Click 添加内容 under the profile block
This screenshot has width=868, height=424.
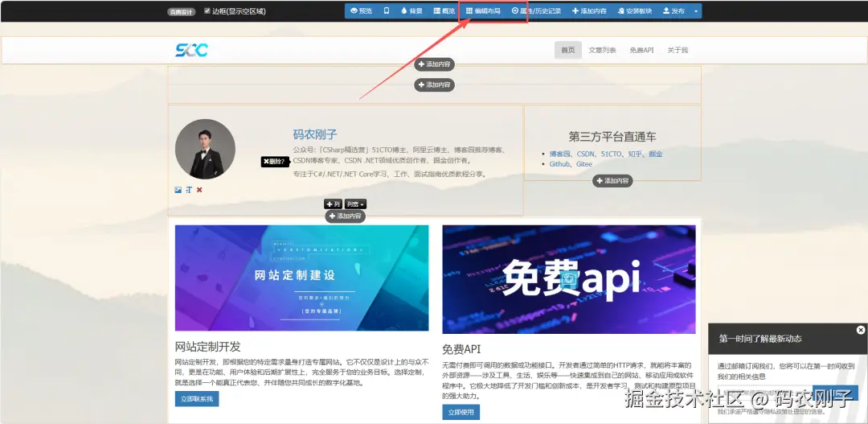[x=346, y=216]
